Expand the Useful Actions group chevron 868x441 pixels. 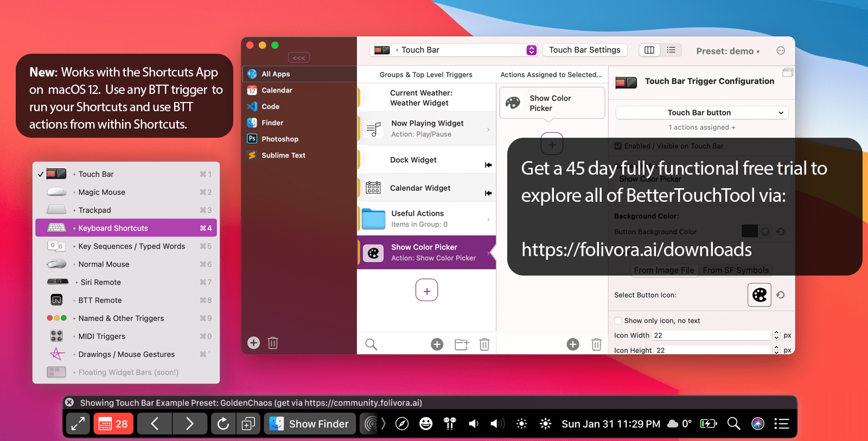click(488, 219)
